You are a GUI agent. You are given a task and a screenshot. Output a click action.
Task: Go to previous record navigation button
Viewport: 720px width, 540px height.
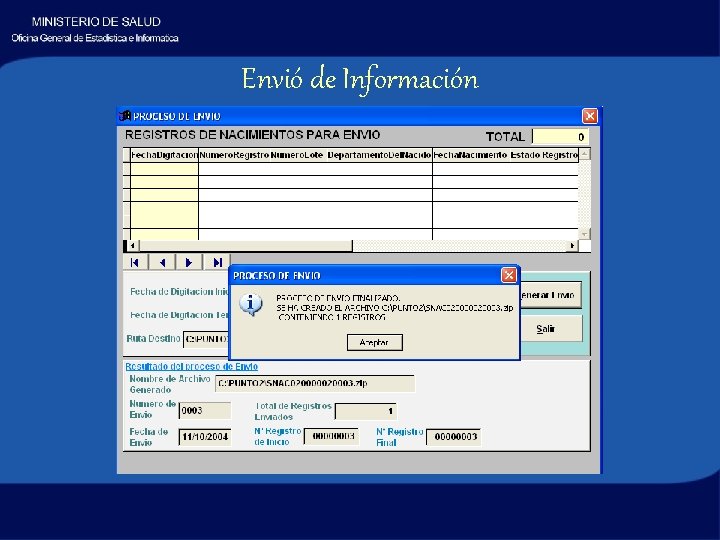click(x=162, y=262)
